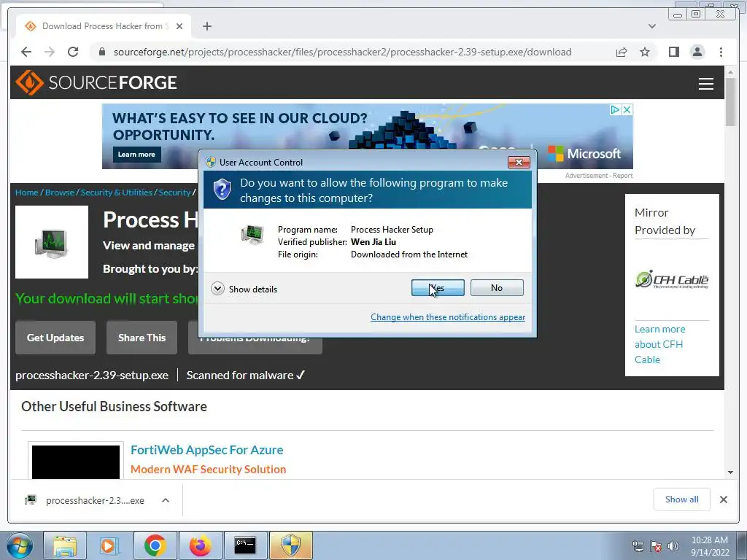Click Share This button
The width and height of the screenshot is (747, 560).
click(142, 338)
